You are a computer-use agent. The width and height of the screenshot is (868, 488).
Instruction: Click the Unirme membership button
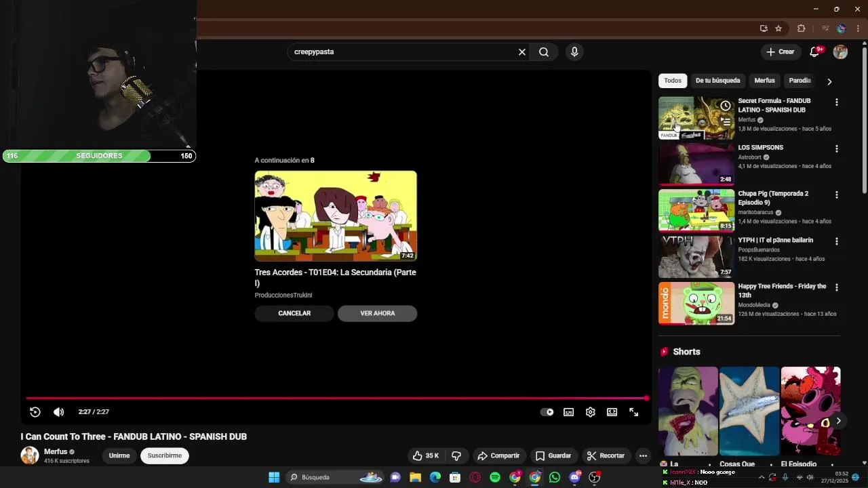119,455
